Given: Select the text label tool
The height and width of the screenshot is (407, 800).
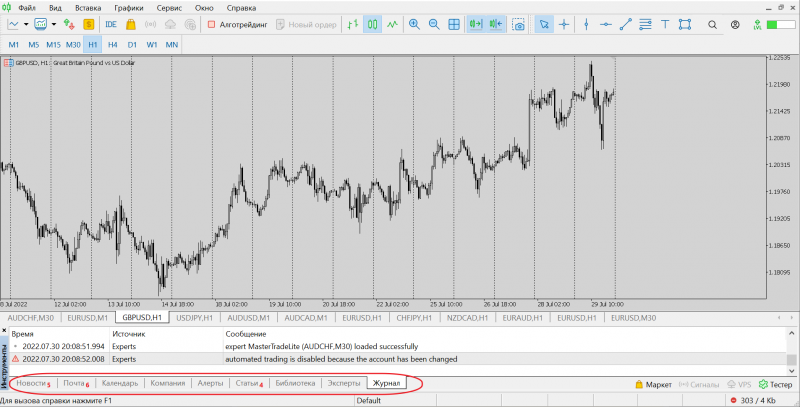Looking at the screenshot, I should 665,24.
